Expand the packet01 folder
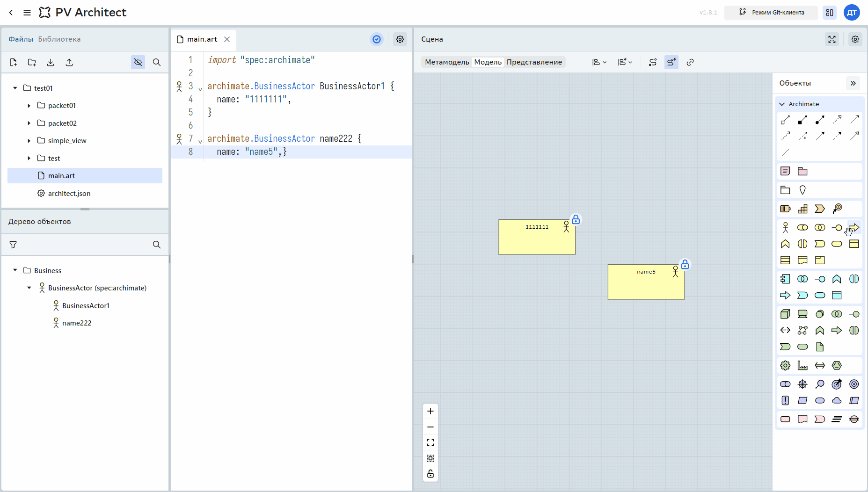The width and height of the screenshot is (868, 492). (x=29, y=106)
